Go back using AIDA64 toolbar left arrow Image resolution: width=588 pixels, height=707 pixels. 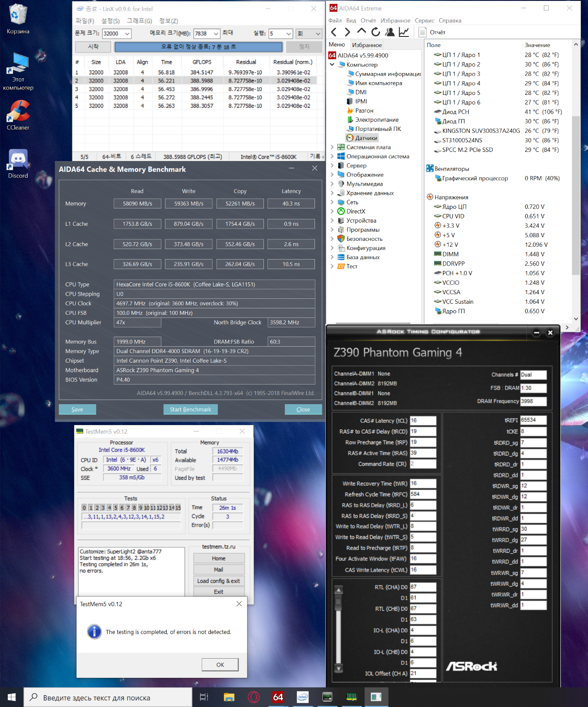(x=334, y=32)
